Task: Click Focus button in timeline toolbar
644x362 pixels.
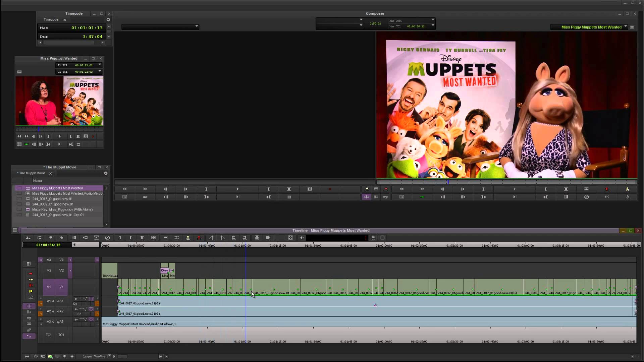Action: pyautogui.click(x=290, y=238)
